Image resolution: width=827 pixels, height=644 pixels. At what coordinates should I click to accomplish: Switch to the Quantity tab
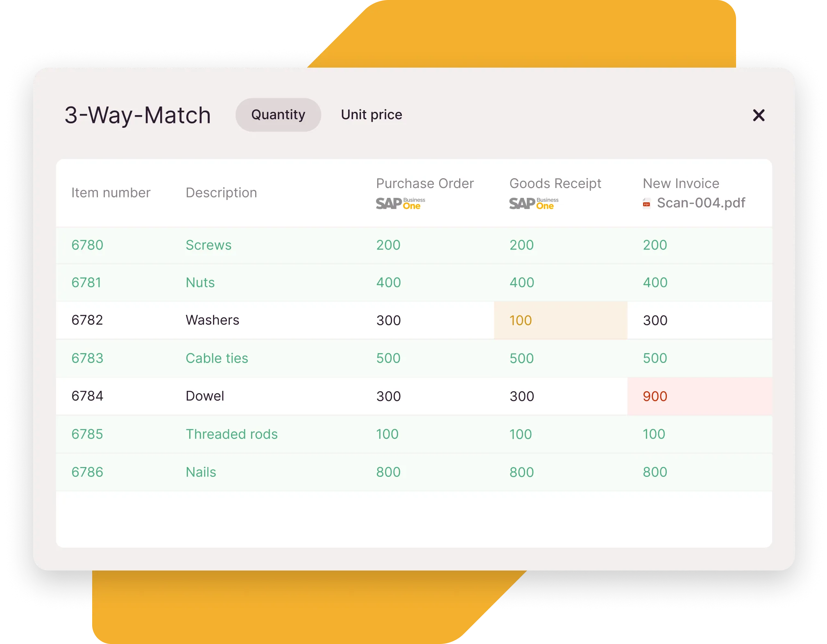click(x=278, y=114)
